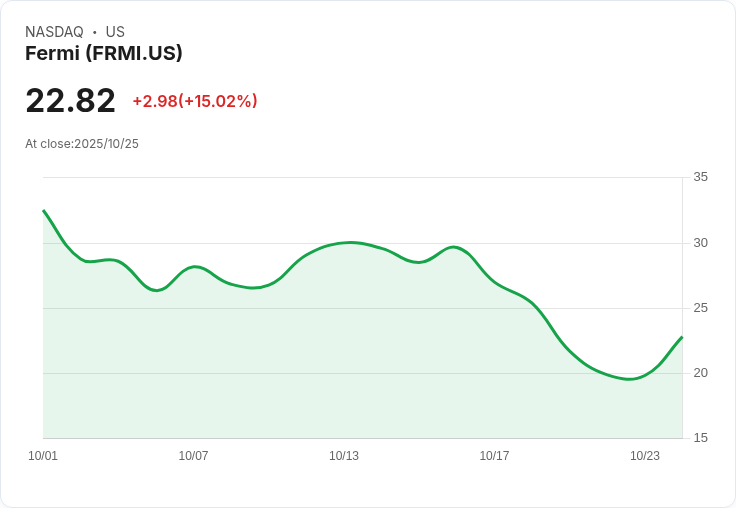
Task: Select the 10/01 date on the x-axis
Action: coord(43,456)
